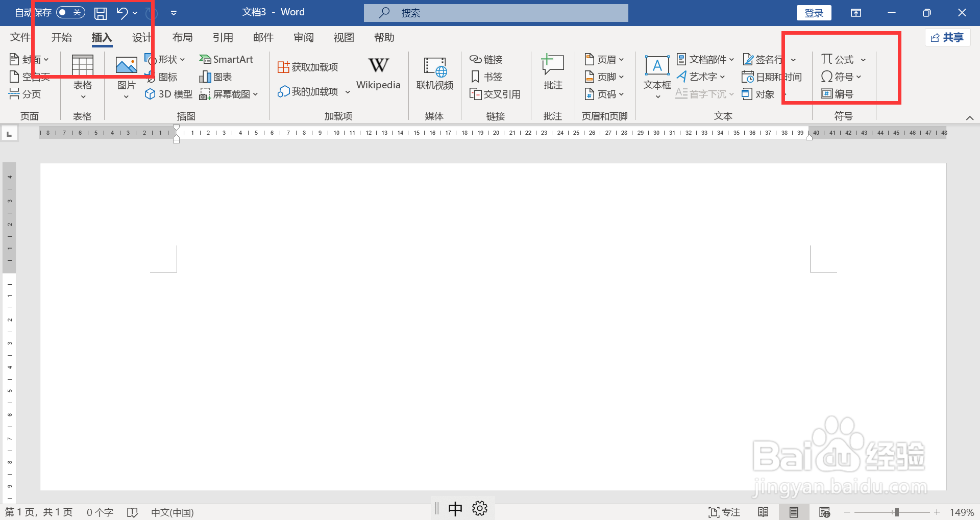Click the zoom in plus button
This screenshot has width=980, height=520.
tap(937, 512)
